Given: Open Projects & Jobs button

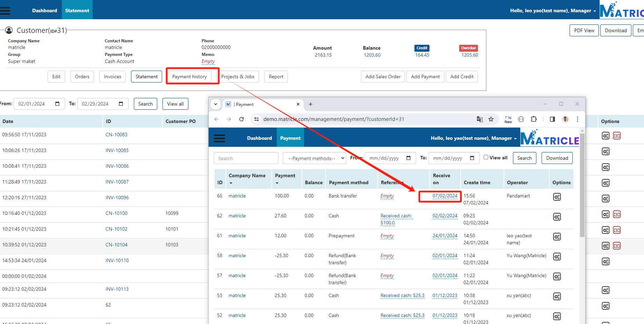Looking at the screenshot, I should 238,77.
